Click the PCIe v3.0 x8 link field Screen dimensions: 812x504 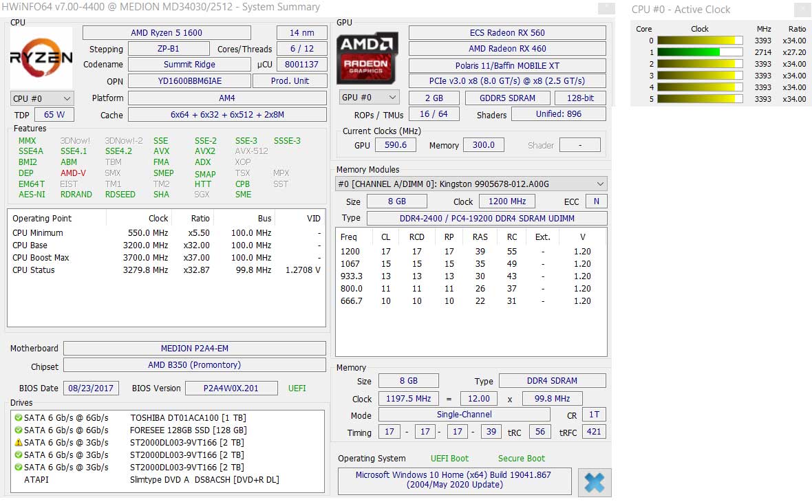click(x=507, y=80)
